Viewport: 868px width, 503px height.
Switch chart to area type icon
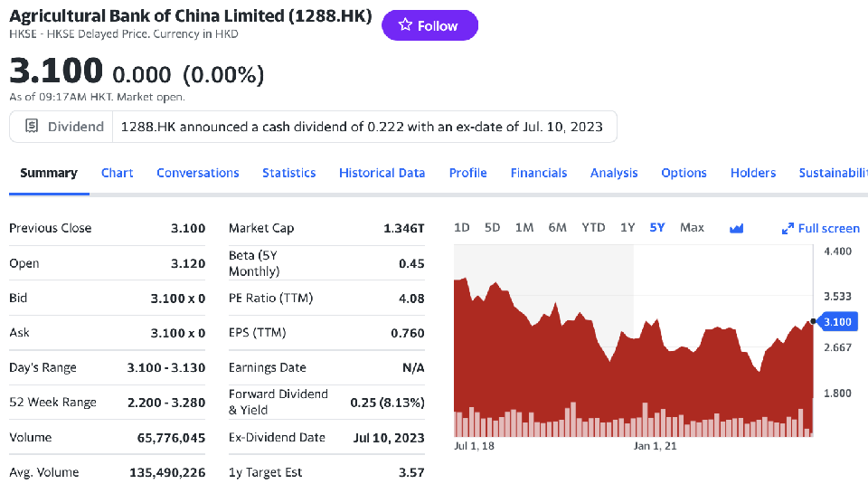tap(736, 228)
